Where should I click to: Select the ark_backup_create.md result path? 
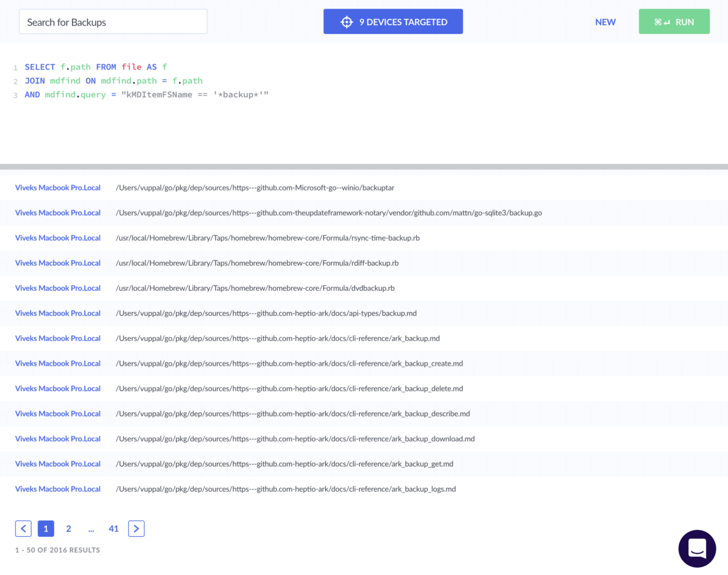(x=289, y=363)
